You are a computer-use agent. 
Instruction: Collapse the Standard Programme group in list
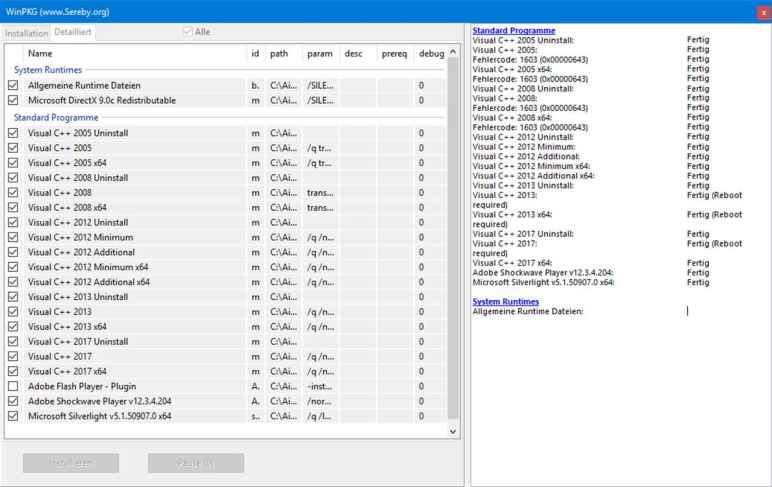[55, 117]
